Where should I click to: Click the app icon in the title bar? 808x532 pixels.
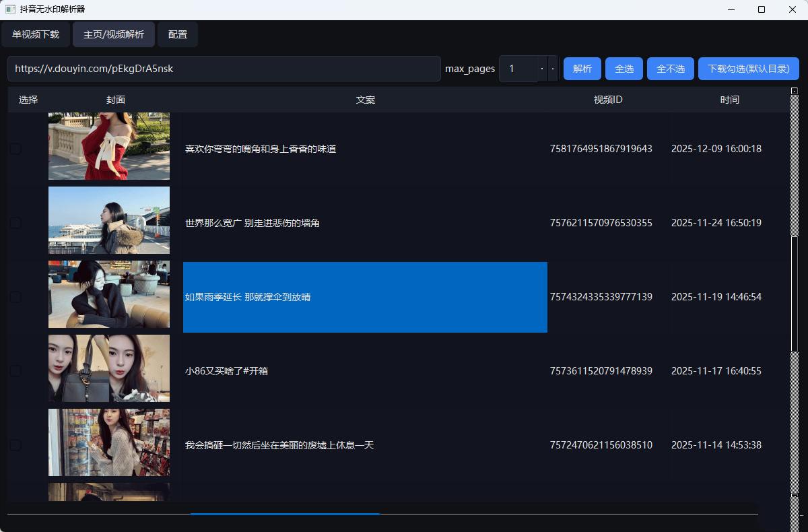[x=9, y=9]
